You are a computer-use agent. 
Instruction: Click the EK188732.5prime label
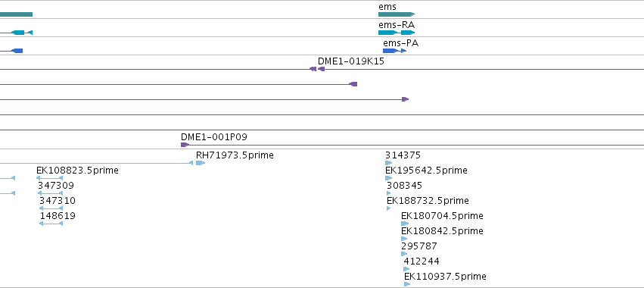point(428,201)
